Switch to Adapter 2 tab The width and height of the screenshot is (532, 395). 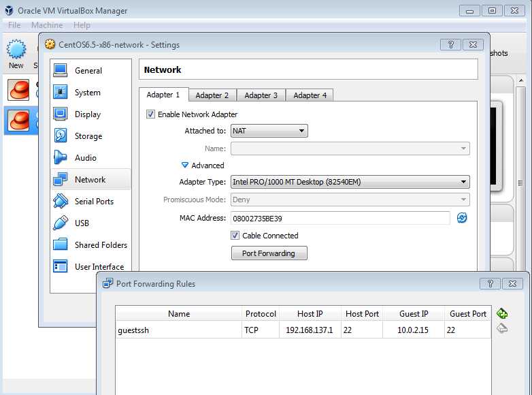(x=212, y=95)
